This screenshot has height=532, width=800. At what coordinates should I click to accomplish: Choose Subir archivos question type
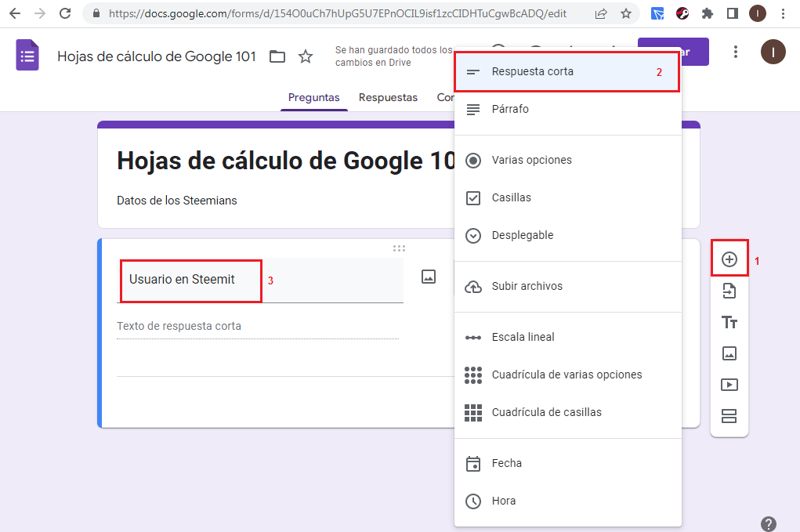[568, 286]
